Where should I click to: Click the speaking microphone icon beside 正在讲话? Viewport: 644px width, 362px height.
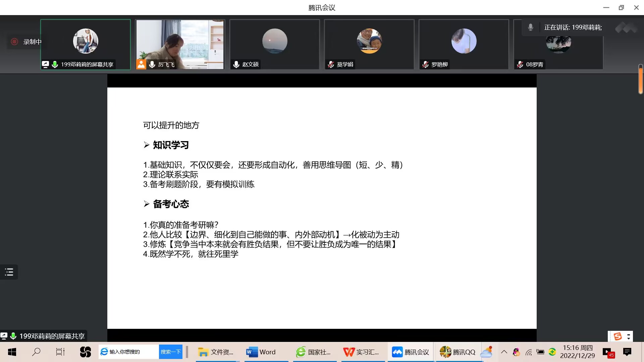tap(530, 27)
